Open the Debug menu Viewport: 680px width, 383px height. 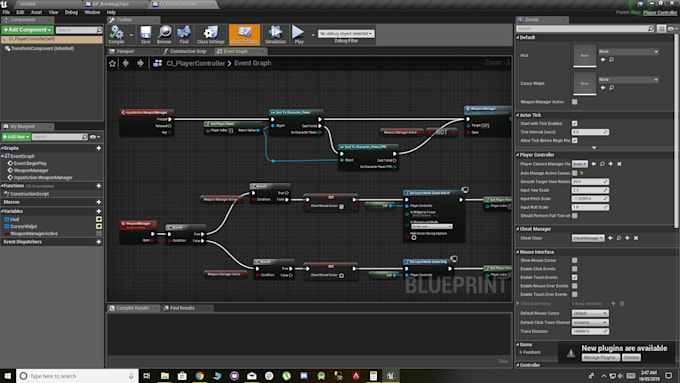71,13
